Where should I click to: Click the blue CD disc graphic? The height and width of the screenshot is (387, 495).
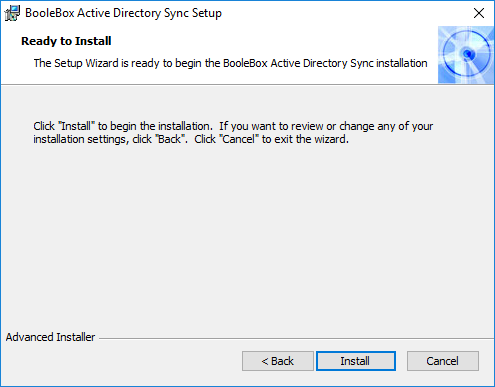[x=466, y=55]
